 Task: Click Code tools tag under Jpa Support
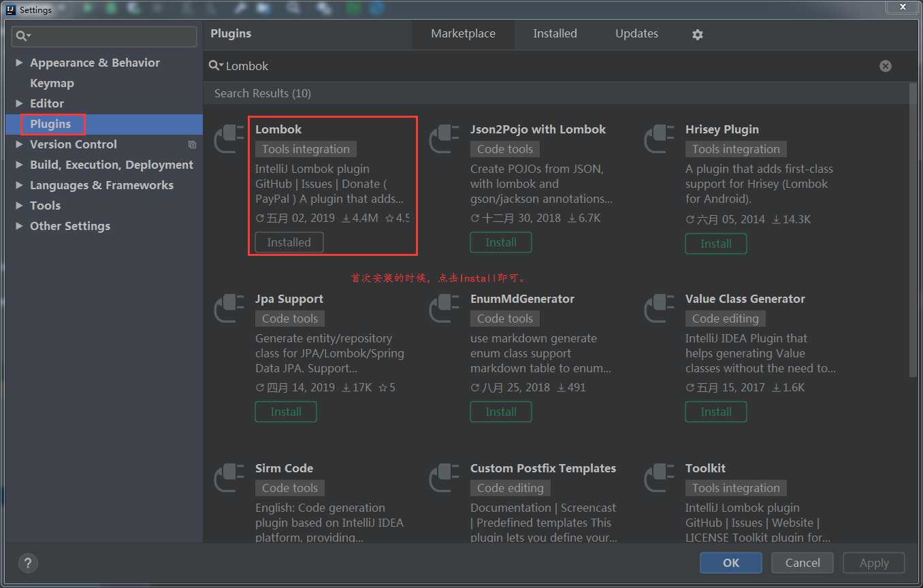click(290, 318)
